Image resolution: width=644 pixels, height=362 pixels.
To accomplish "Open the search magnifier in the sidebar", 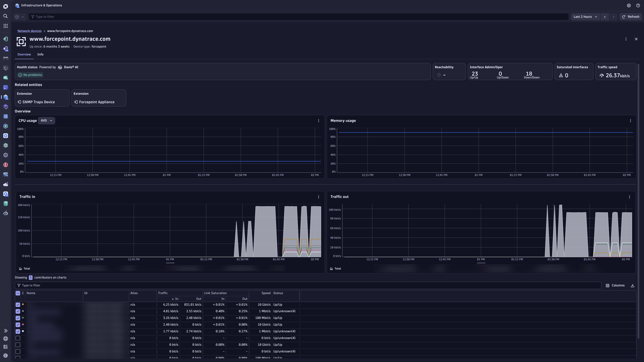I will [6, 16].
